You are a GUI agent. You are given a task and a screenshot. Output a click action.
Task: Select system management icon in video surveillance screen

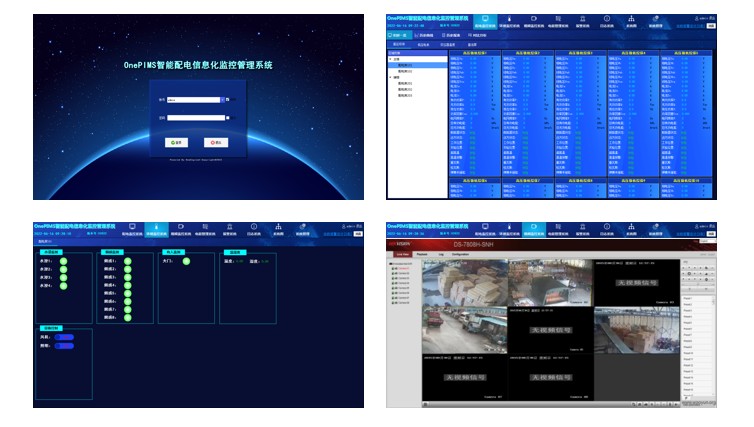coord(655,226)
